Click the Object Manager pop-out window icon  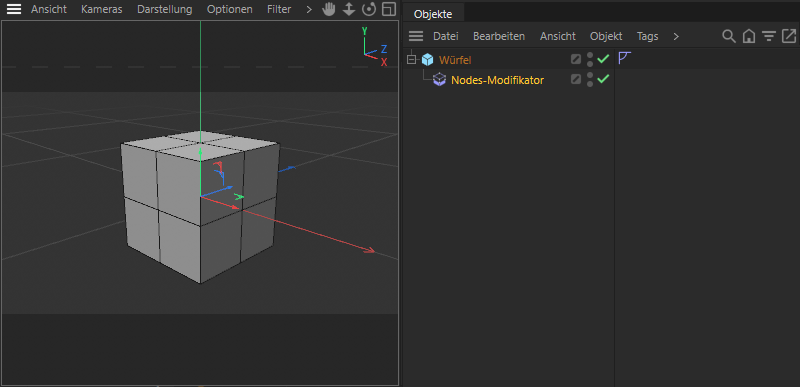(x=789, y=36)
